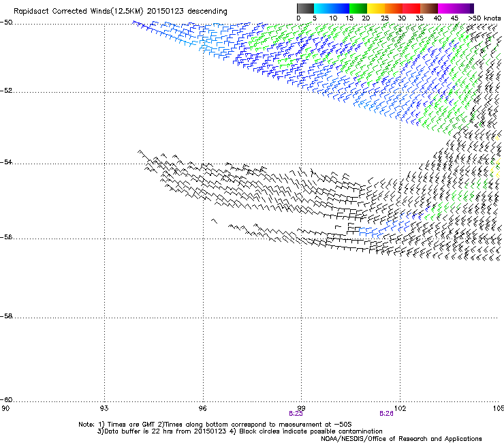
Task: Click the cyan 5-10 knots legend band
Action: point(323,8)
